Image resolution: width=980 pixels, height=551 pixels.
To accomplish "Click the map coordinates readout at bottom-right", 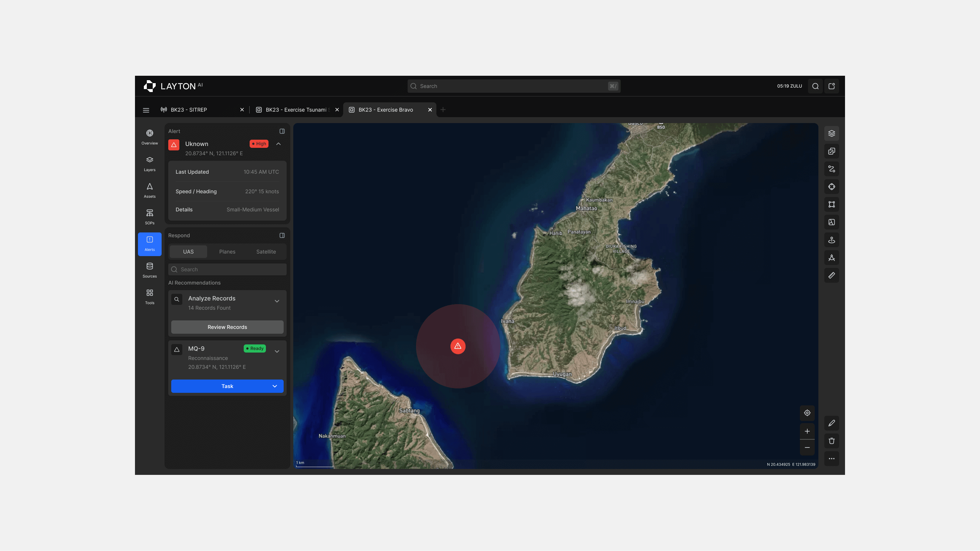I will point(791,465).
